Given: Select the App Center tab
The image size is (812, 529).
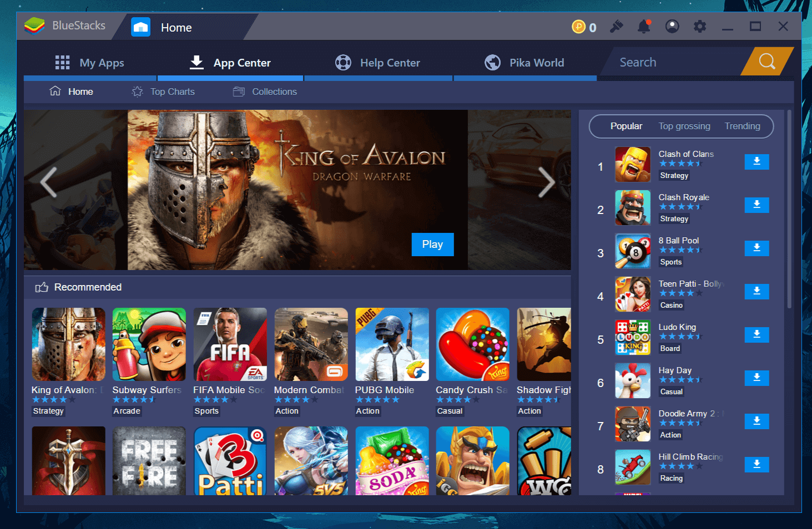Looking at the screenshot, I should click(x=230, y=63).
